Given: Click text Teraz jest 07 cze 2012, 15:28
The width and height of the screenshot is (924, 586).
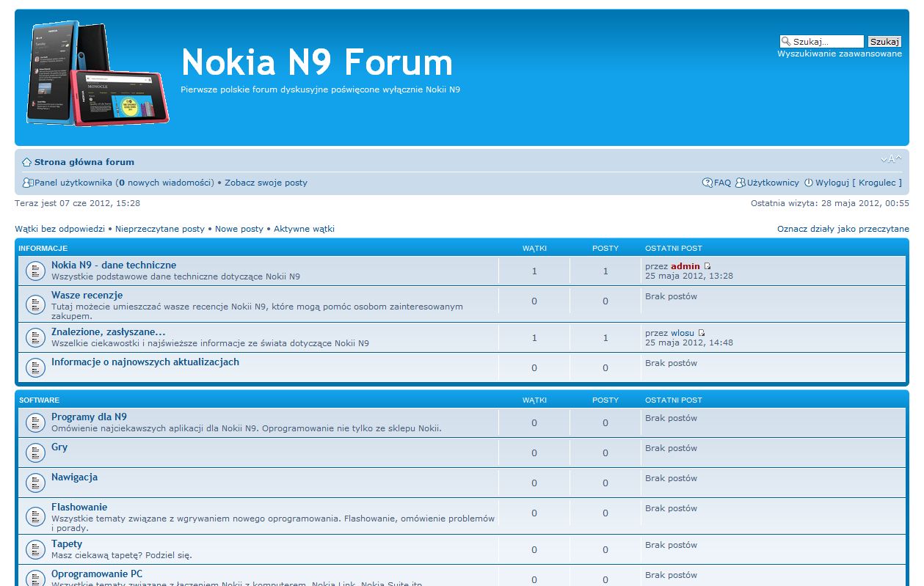Looking at the screenshot, I should click(x=77, y=203).
